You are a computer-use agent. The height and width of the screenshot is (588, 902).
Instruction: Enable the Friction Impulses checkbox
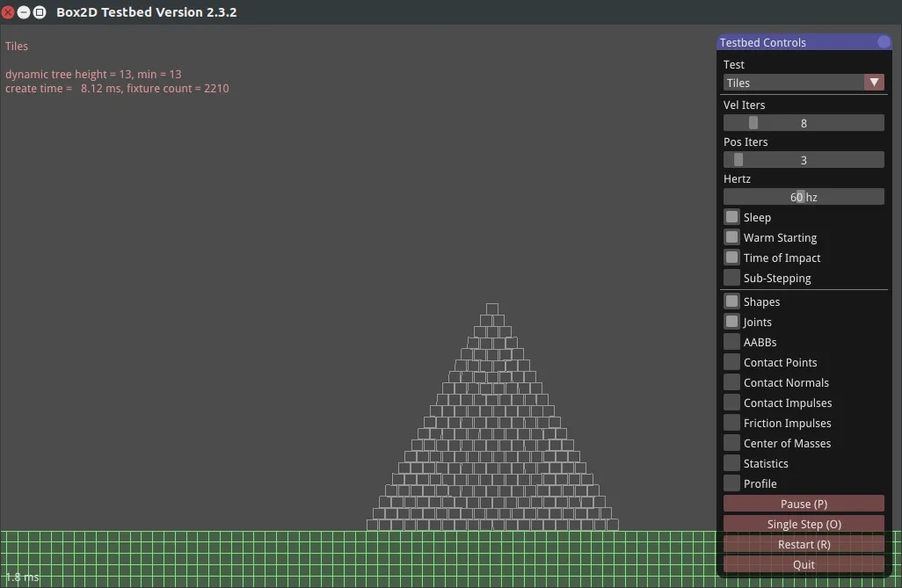pos(731,422)
